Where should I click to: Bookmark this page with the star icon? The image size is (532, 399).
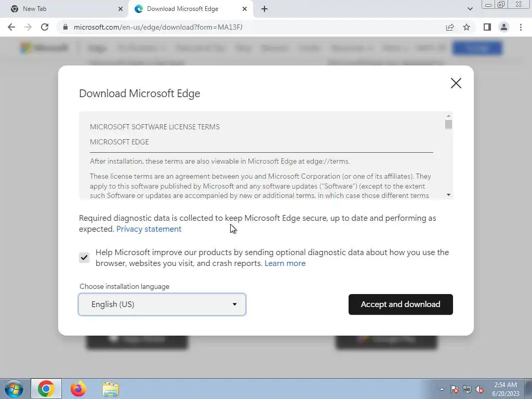point(467,27)
